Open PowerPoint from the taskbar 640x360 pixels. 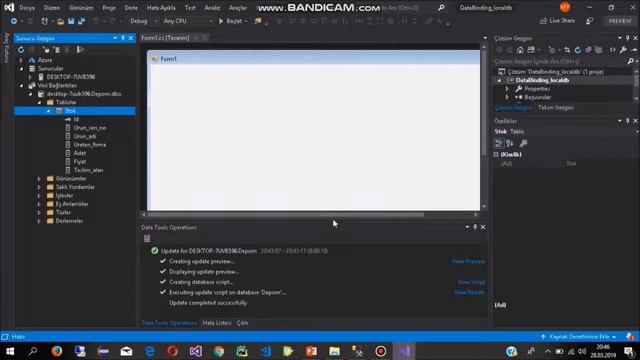(x=311, y=351)
